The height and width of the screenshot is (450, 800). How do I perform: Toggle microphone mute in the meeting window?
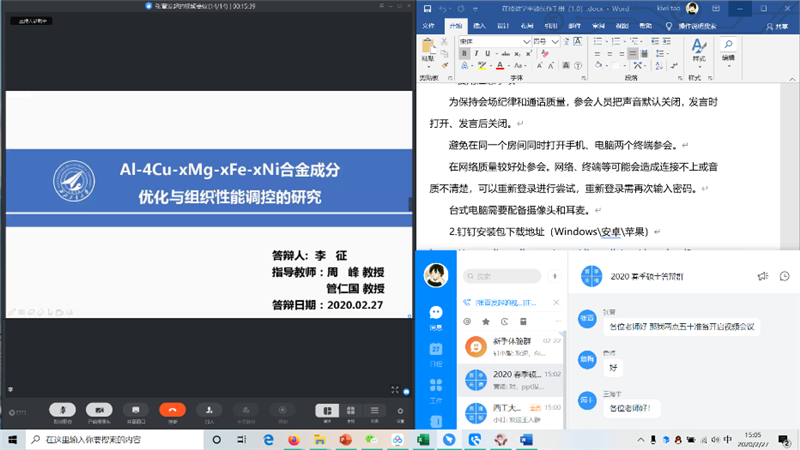point(63,410)
